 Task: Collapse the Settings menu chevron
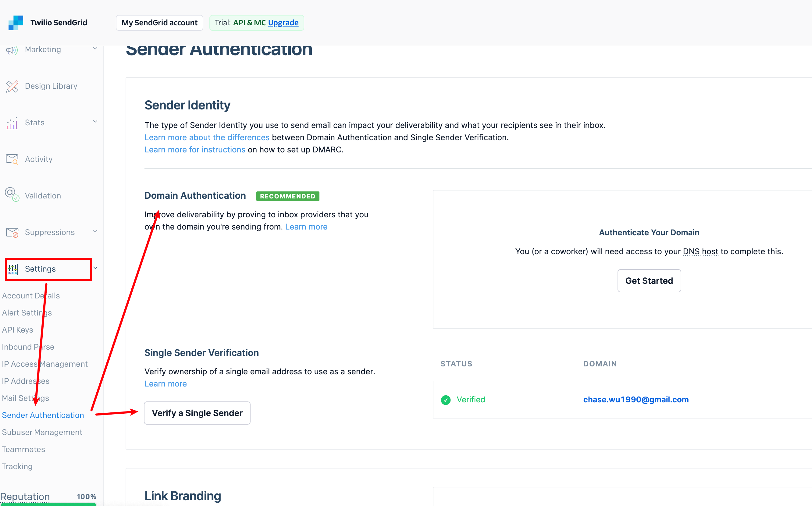click(95, 268)
